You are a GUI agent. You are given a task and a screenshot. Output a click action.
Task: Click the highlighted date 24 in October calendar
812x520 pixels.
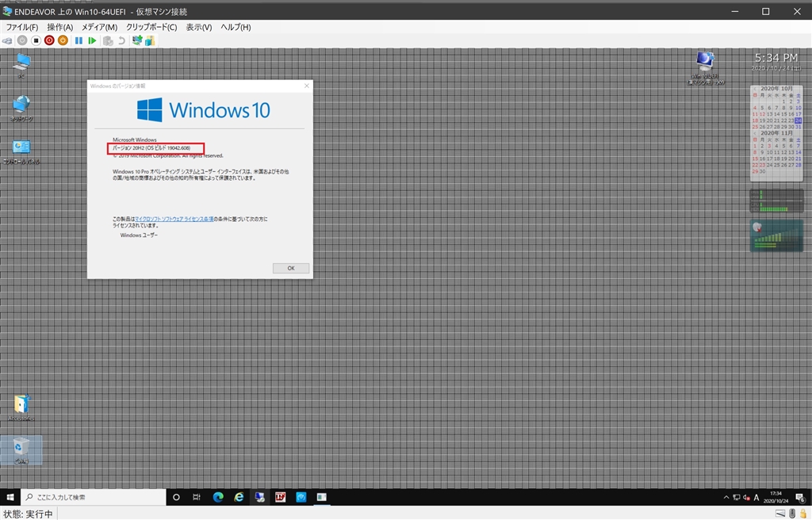[798, 120]
